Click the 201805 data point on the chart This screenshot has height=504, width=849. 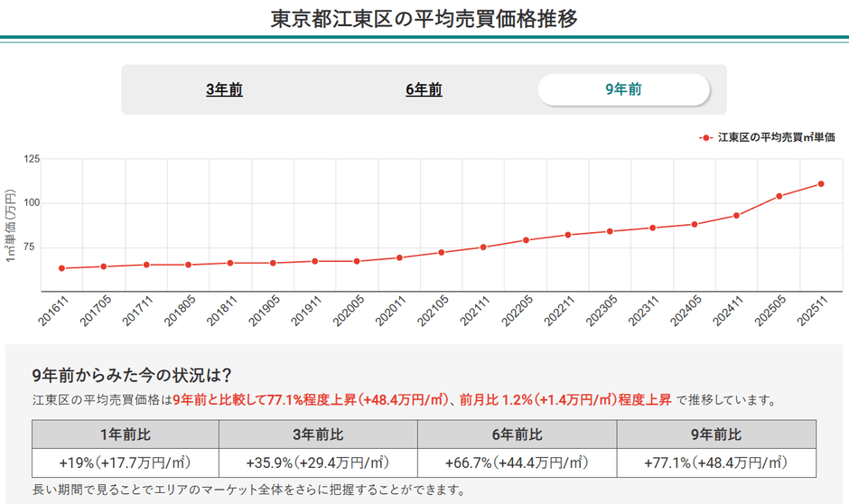pyautogui.click(x=189, y=265)
